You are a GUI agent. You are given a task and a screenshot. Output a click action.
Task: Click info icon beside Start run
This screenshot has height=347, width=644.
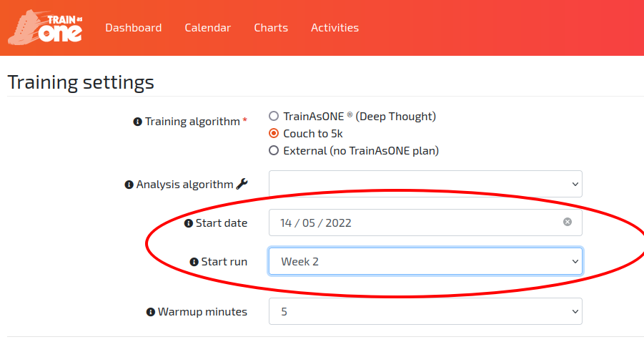pos(194,262)
